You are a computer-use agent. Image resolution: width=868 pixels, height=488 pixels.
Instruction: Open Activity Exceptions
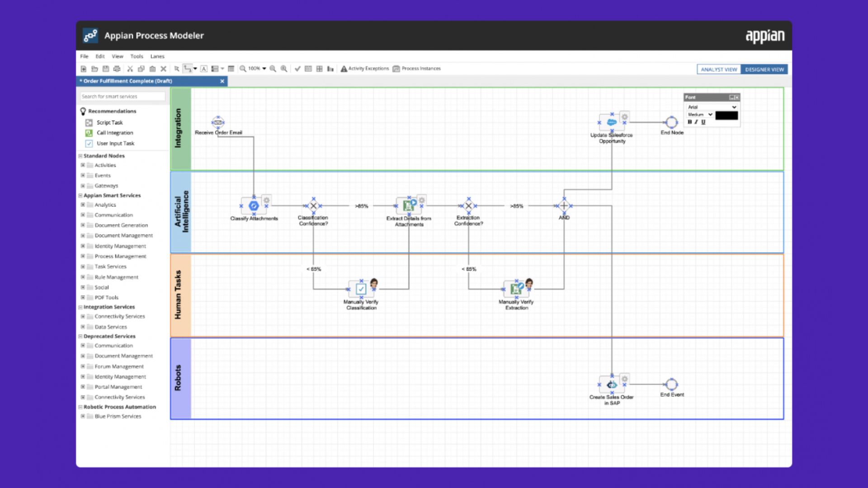(364, 69)
